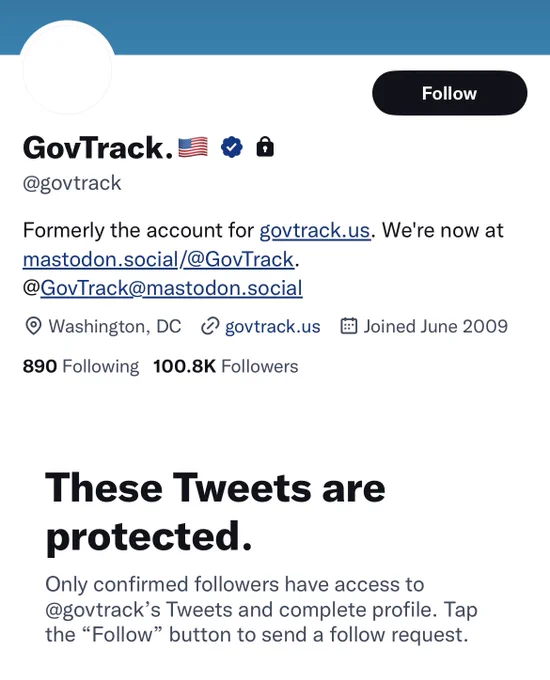The image size is (550, 680).
Task: Click the location pin icon
Action: [x=33, y=326]
